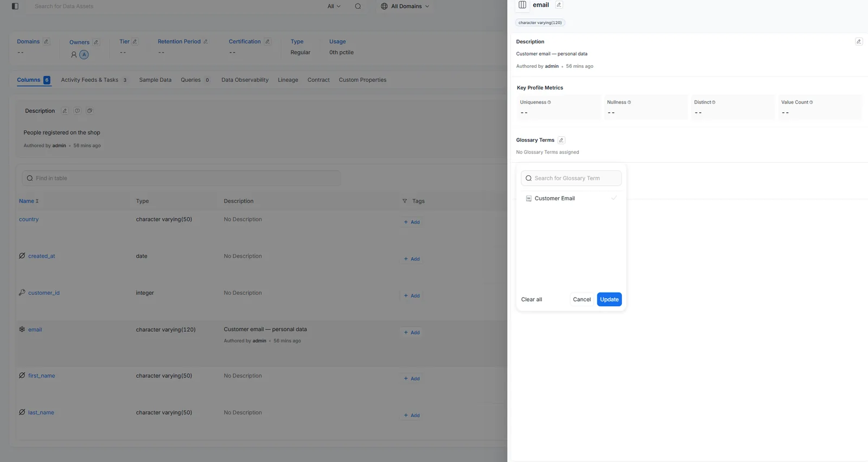Open the first_name column link
This screenshot has height=462, width=868.
[42, 376]
